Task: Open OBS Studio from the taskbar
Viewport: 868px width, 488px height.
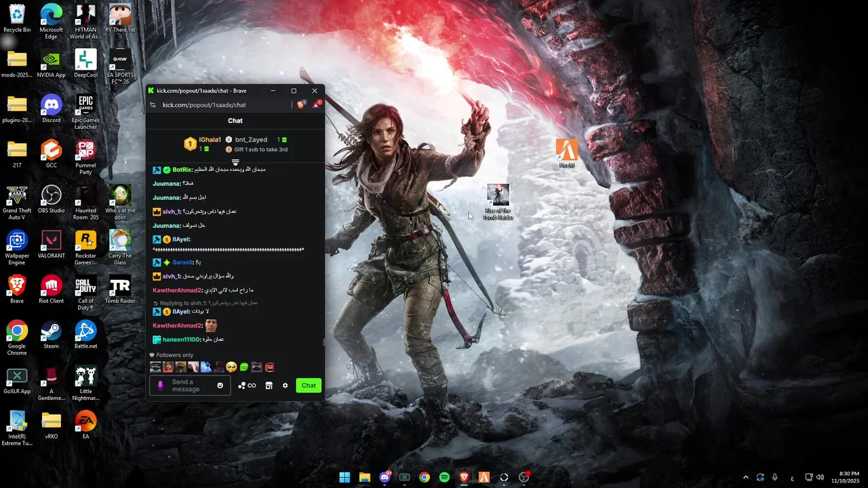Action: (x=524, y=477)
